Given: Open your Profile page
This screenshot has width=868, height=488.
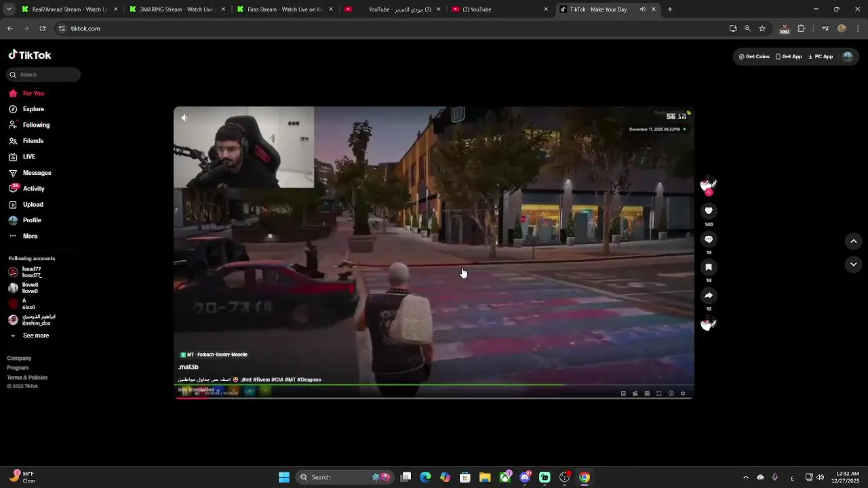Looking at the screenshot, I should click(25, 220).
